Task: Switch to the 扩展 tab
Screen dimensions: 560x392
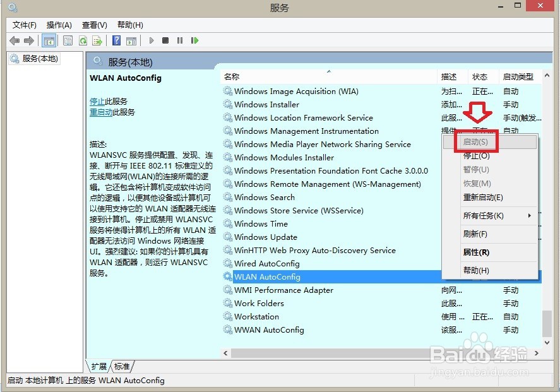Action: [99, 366]
